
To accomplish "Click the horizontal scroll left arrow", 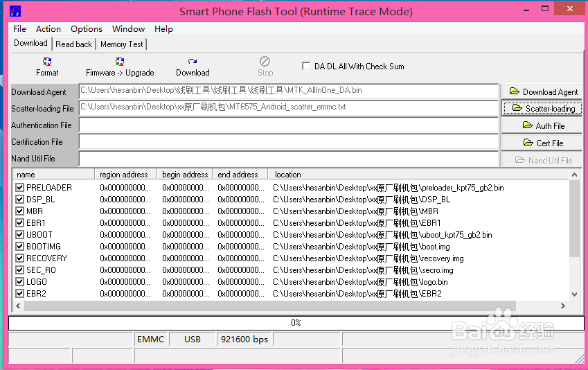I will (18, 306).
